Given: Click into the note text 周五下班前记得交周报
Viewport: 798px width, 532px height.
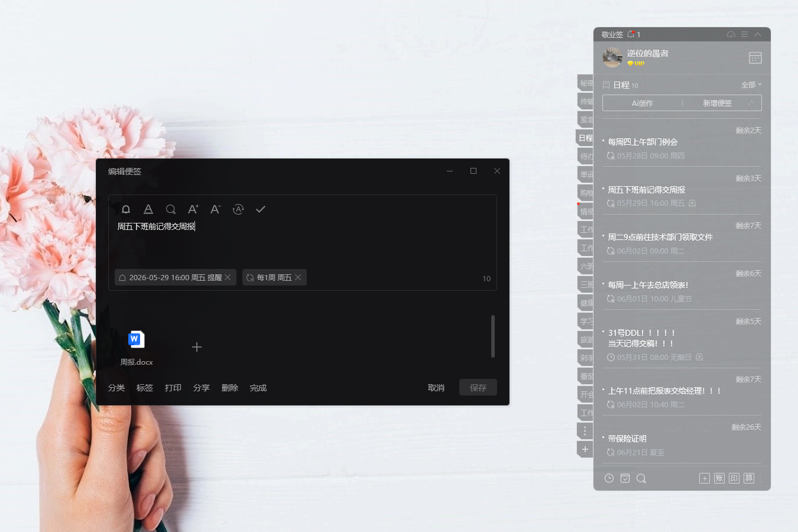Looking at the screenshot, I should coord(156,226).
